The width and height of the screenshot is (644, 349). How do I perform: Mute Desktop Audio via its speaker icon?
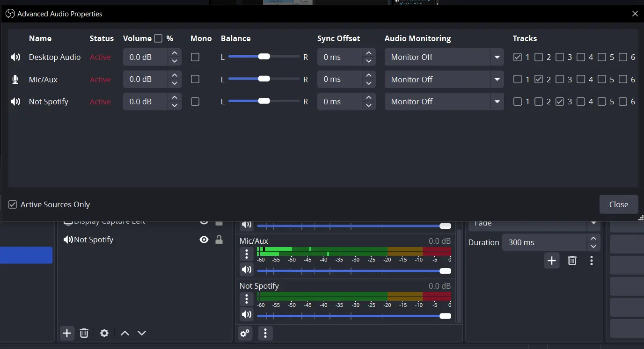(15, 57)
